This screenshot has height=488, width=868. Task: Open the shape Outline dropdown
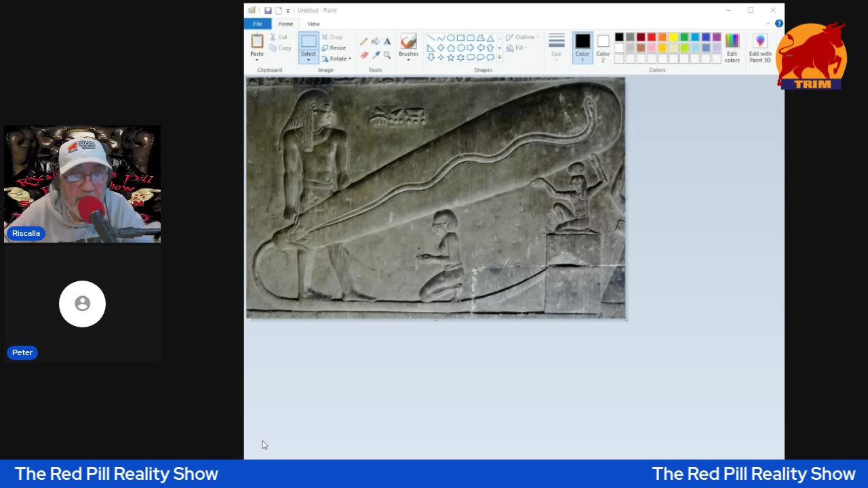point(523,37)
